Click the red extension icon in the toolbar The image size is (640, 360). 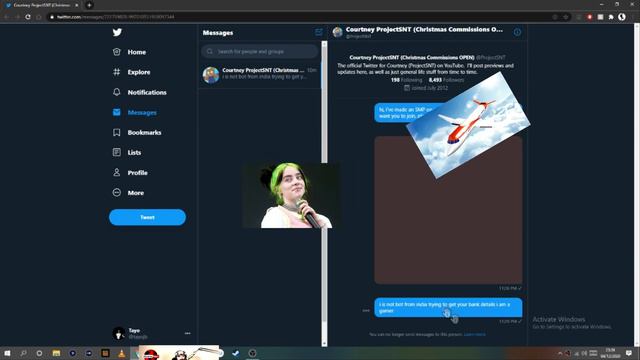(x=589, y=17)
